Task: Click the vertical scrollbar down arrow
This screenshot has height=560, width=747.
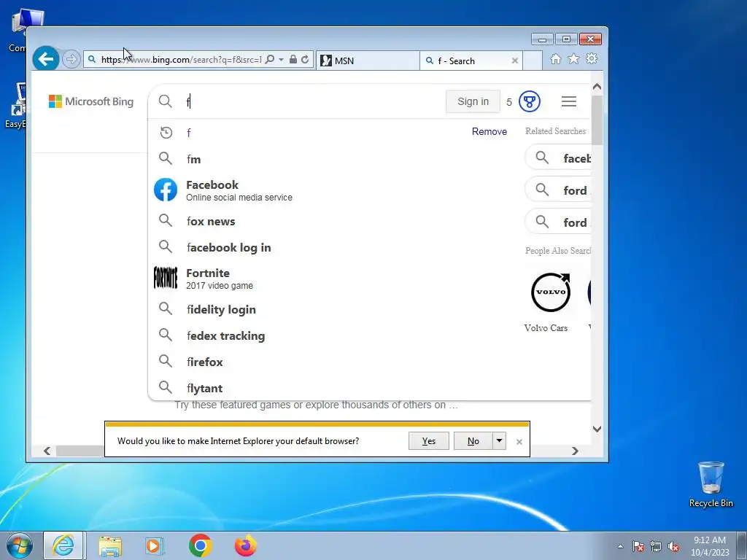Action: 597,429
